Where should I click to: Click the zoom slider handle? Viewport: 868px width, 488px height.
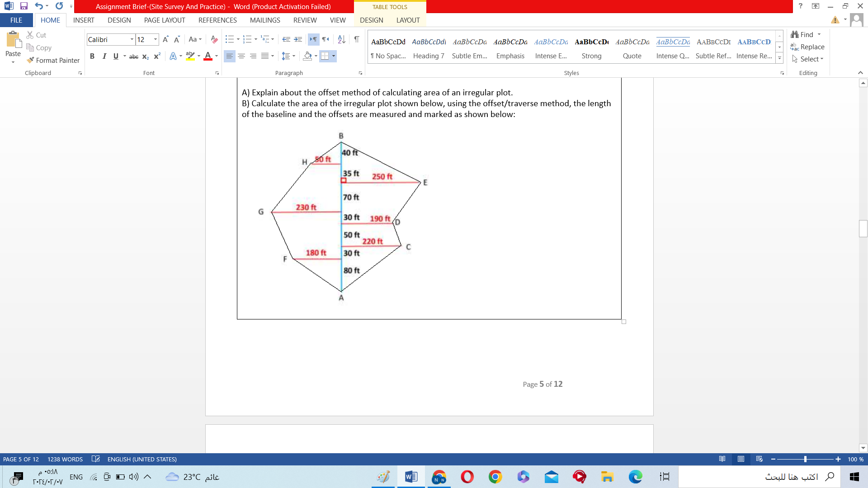[x=805, y=459]
